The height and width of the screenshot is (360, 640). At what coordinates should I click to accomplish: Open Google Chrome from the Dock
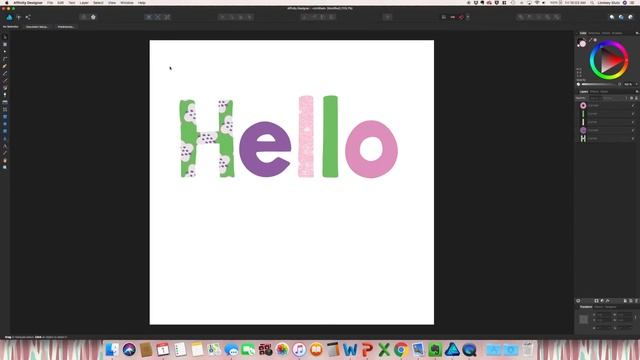(x=401, y=350)
